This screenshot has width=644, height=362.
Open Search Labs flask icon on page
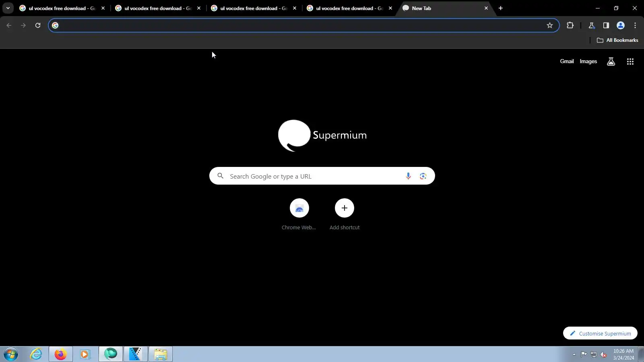click(x=611, y=62)
